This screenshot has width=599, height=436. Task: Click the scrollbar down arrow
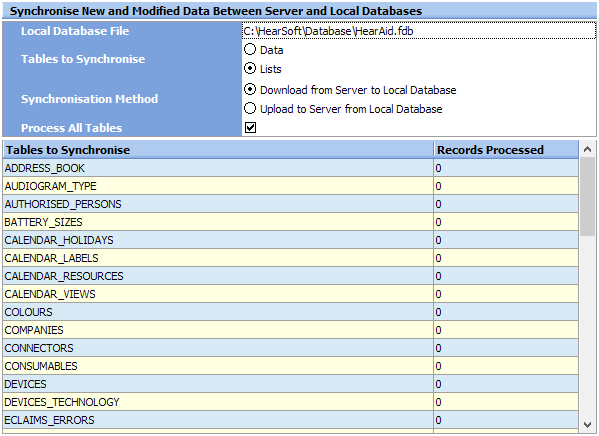click(x=588, y=424)
